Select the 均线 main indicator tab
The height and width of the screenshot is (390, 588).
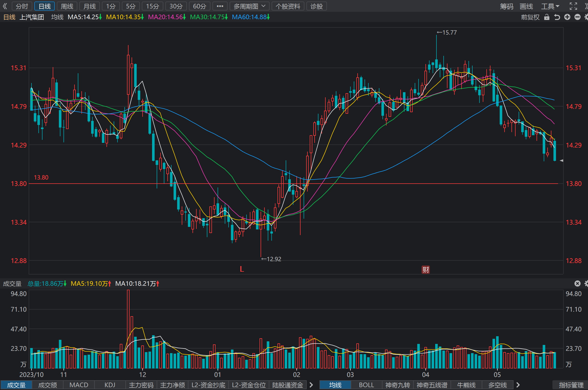pyautogui.click(x=335, y=385)
